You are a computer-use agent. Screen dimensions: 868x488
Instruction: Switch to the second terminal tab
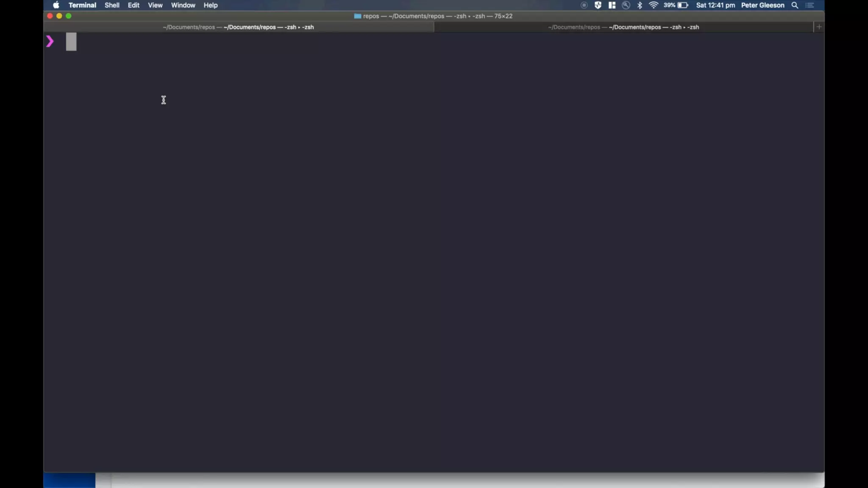click(x=623, y=27)
